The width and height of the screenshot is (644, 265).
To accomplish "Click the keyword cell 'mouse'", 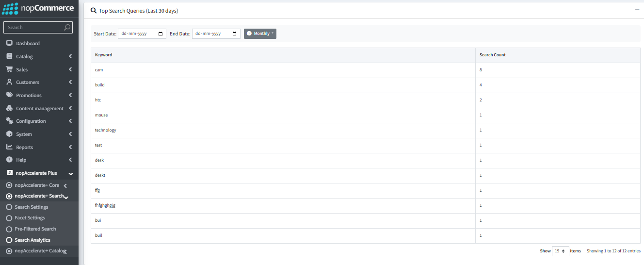I will [x=283, y=115].
